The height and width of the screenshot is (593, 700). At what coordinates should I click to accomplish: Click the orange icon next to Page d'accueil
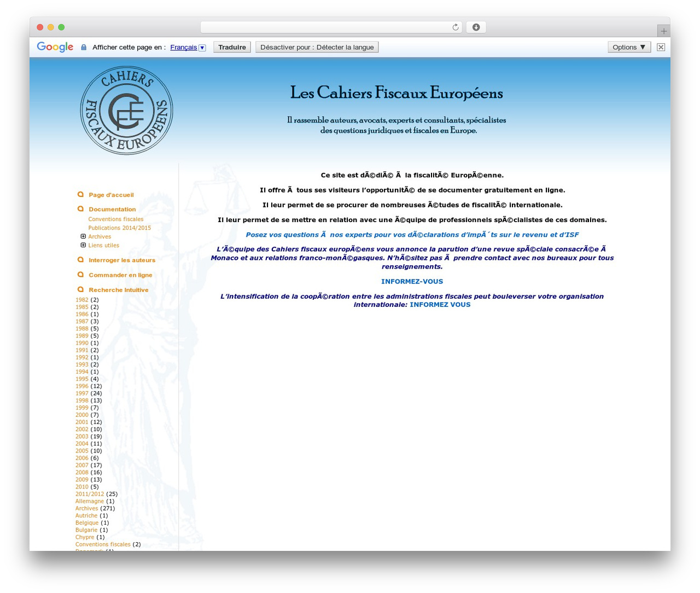click(x=81, y=194)
